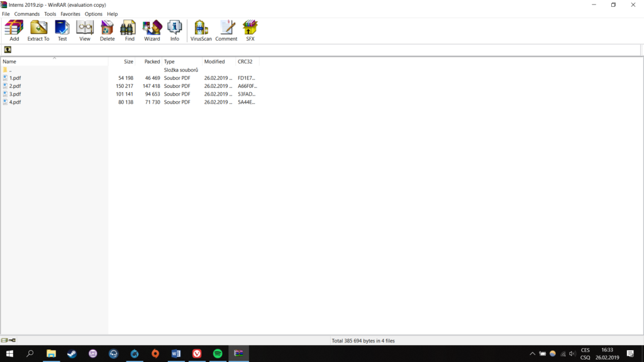Sort by Packed column header
Viewport: 644px width, 362px height.
coord(148,62)
